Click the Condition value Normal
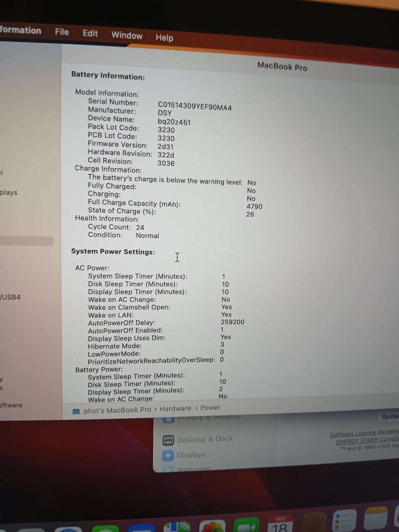 (x=148, y=236)
